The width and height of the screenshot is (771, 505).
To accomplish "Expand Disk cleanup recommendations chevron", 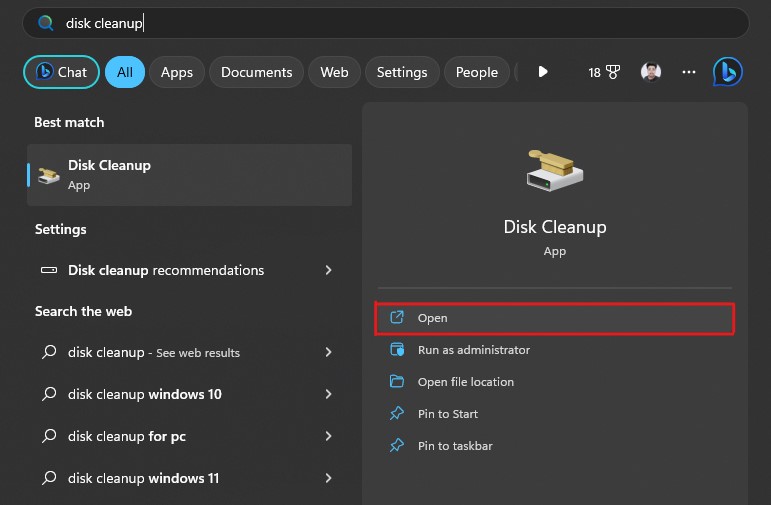I will click(328, 270).
